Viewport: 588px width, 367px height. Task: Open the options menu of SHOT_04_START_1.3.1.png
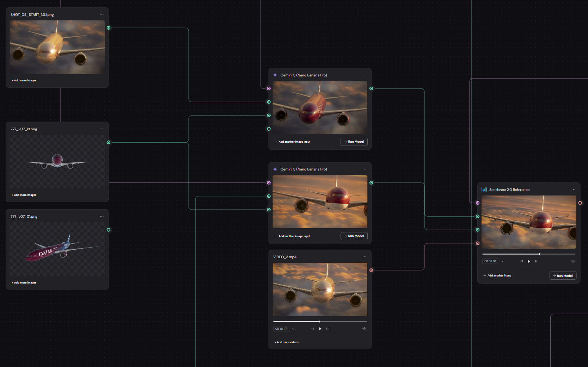pyautogui.click(x=102, y=14)
